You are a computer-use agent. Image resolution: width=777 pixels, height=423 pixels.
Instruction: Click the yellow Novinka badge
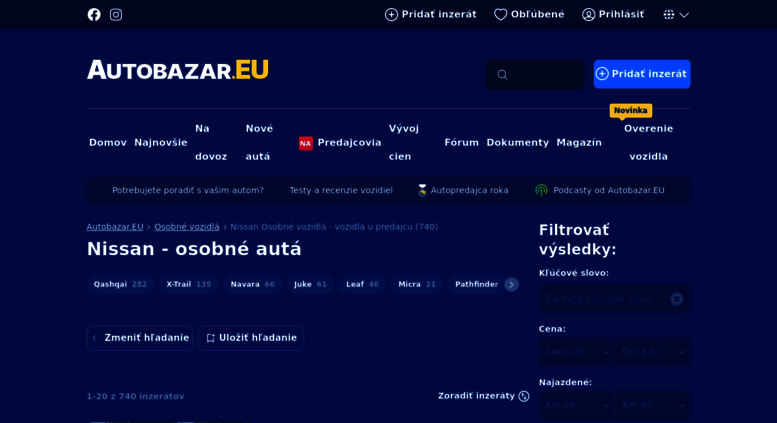pos(630,110)
